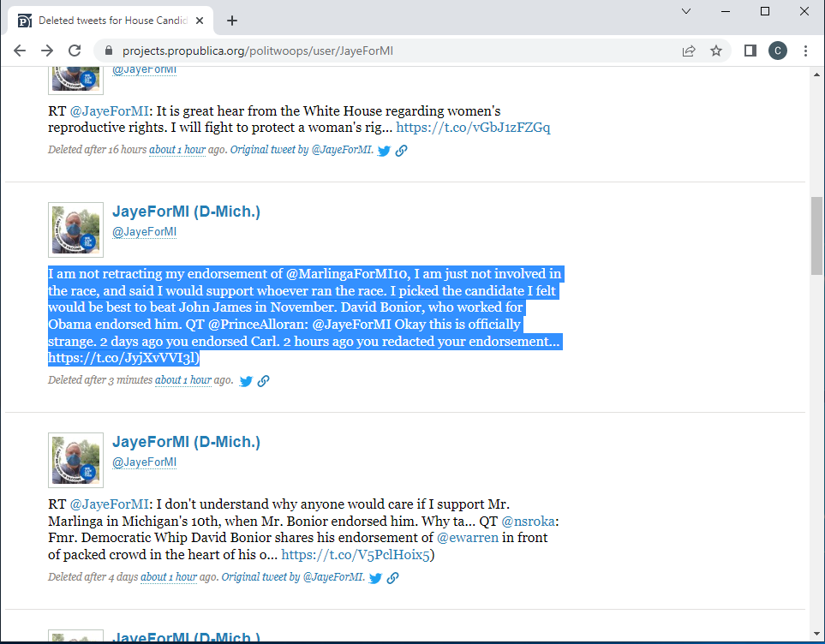
Task: Bookmark this tab with the star icon
Action: click(x=716, y=51)
